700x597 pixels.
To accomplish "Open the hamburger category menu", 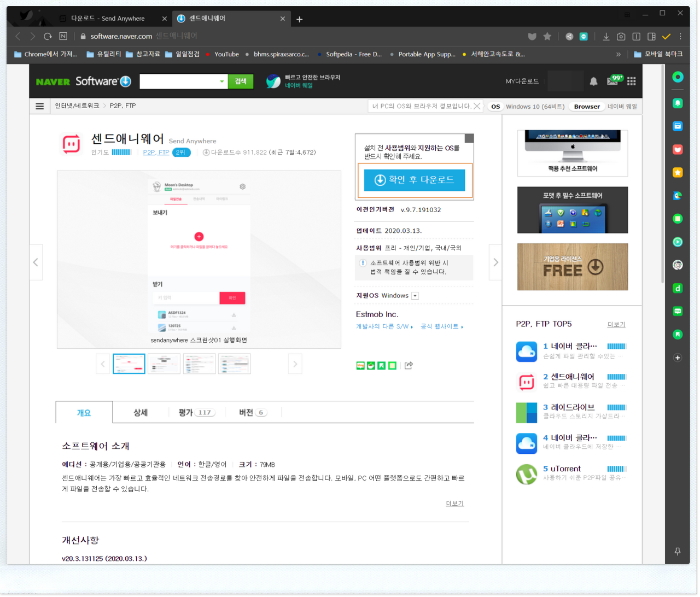I will click(x=40, y=106).
